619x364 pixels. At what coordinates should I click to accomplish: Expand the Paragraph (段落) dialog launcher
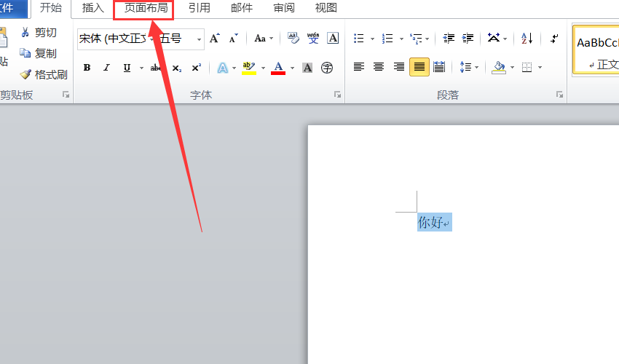tap(560, 95)
